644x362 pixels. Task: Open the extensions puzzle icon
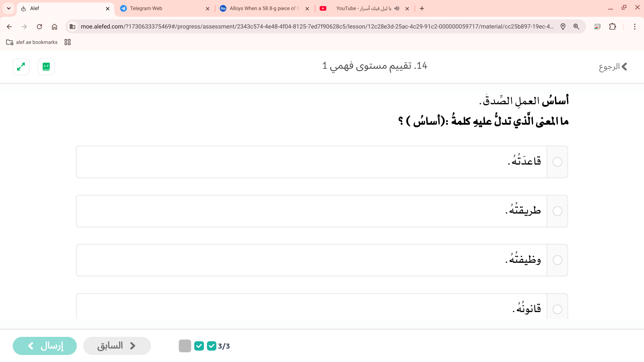point(612,26)
